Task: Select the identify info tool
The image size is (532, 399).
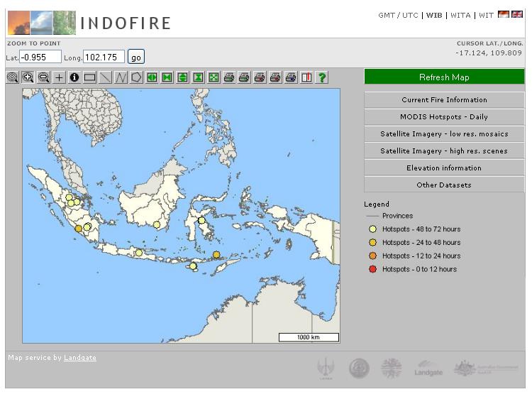Action: (x=74, y=77)
